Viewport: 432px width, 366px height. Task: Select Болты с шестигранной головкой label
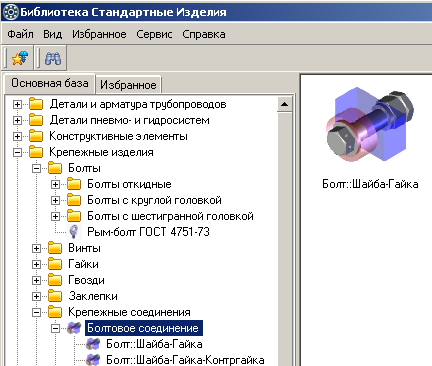pos(170,216)
